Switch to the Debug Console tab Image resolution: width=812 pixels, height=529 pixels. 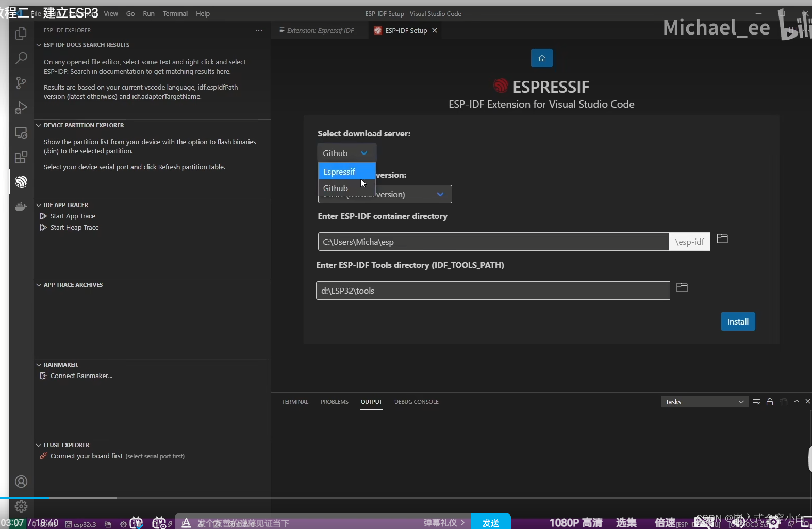point(417,402)
